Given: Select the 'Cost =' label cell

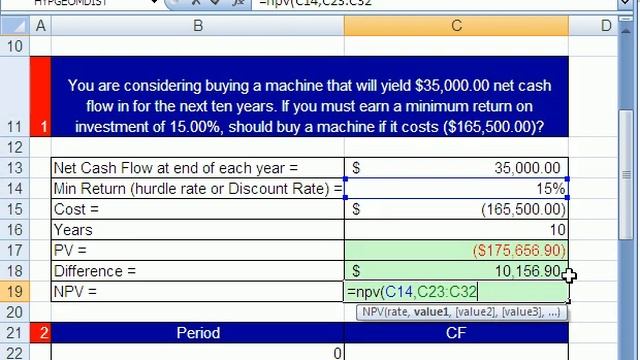Looking at the screenshot, I should 198,209.
